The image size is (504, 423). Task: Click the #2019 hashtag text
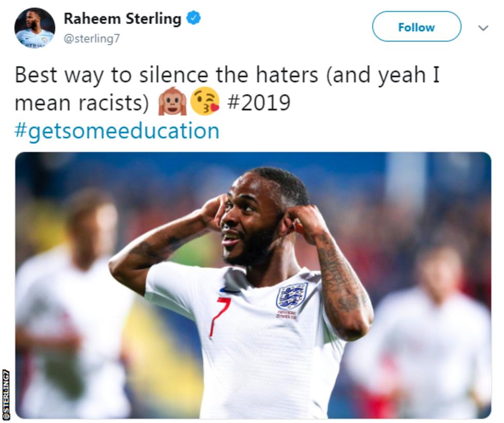259,103
